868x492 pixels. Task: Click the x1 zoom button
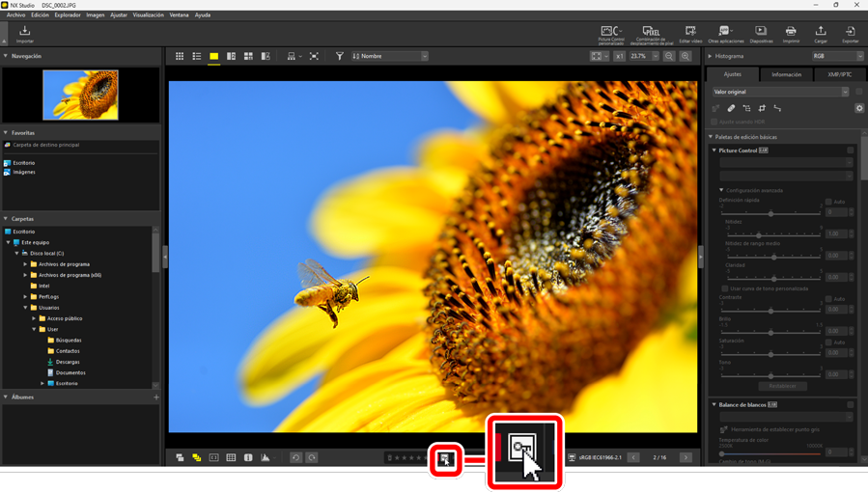[619, 57]
